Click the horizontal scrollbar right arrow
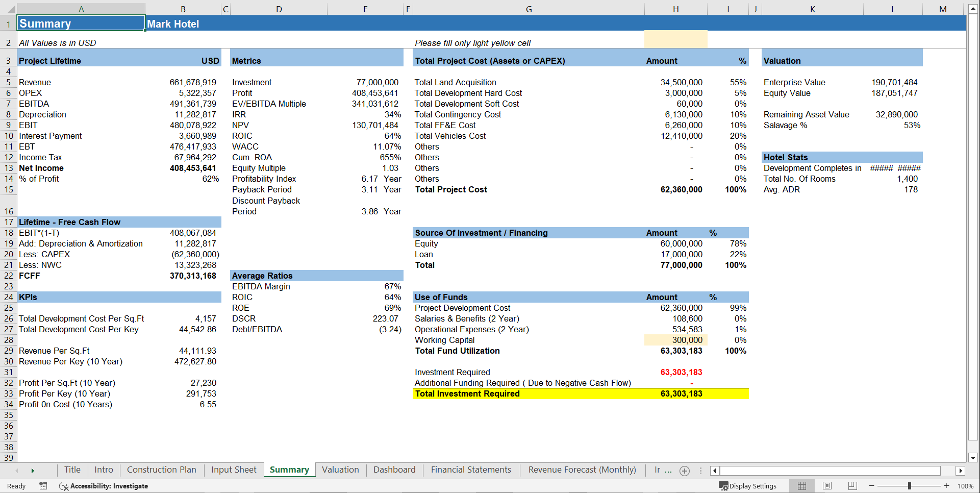The image size is (980, 493). coord(961,471)
